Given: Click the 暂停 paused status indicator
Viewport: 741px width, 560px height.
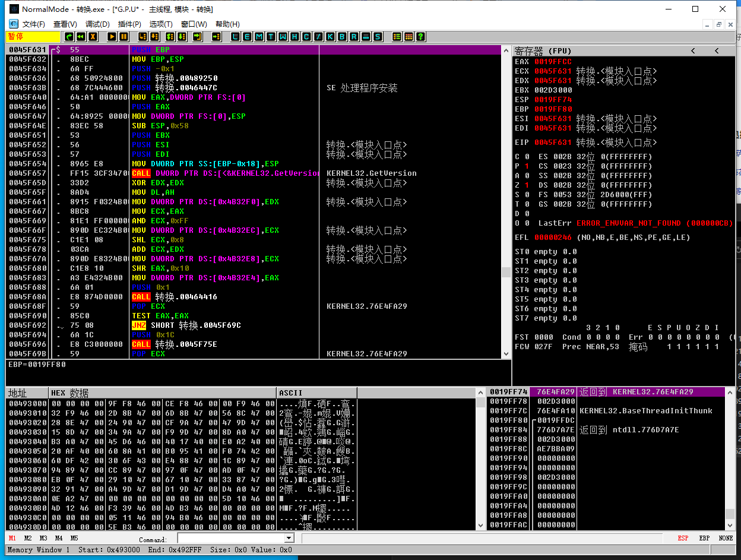Looking at the screenshot, I should (x=33, y=37).
